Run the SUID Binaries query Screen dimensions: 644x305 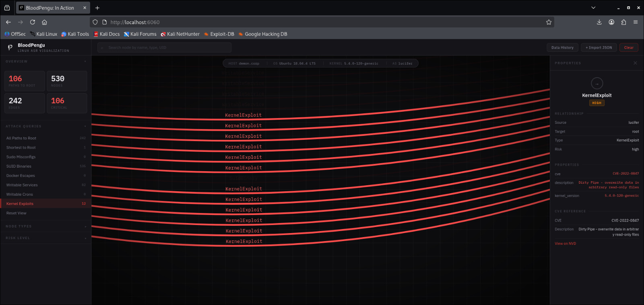tap(19, 166)
